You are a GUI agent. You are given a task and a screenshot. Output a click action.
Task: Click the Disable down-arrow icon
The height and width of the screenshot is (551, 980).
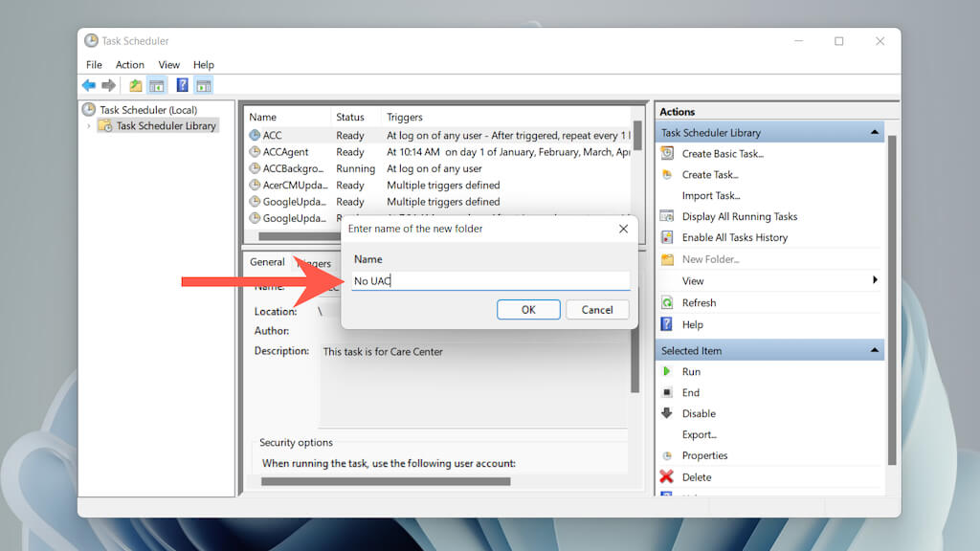tap(667, 413)
